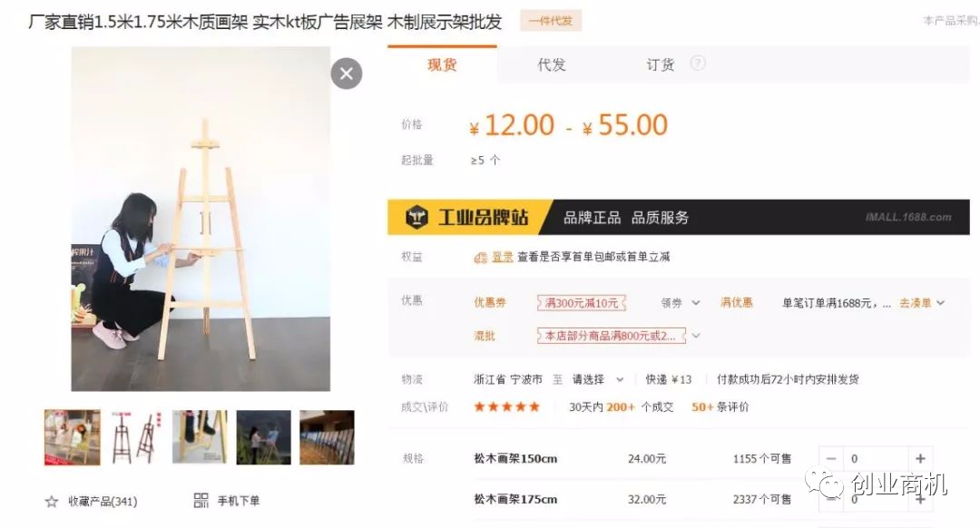This screenshot has height=528, width=980.
Task: Click the 工业品牌站 brand logo icon
Action: (416, 218)
